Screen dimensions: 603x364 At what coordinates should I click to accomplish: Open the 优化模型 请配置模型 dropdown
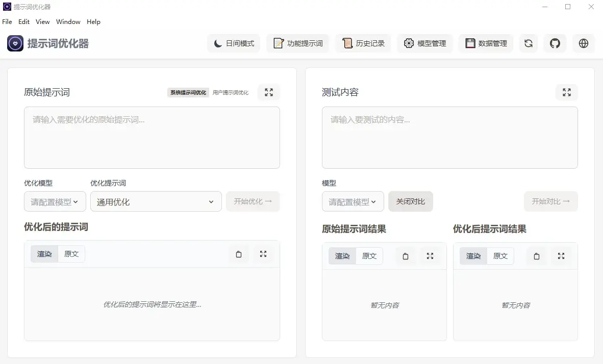coord(55,201)
